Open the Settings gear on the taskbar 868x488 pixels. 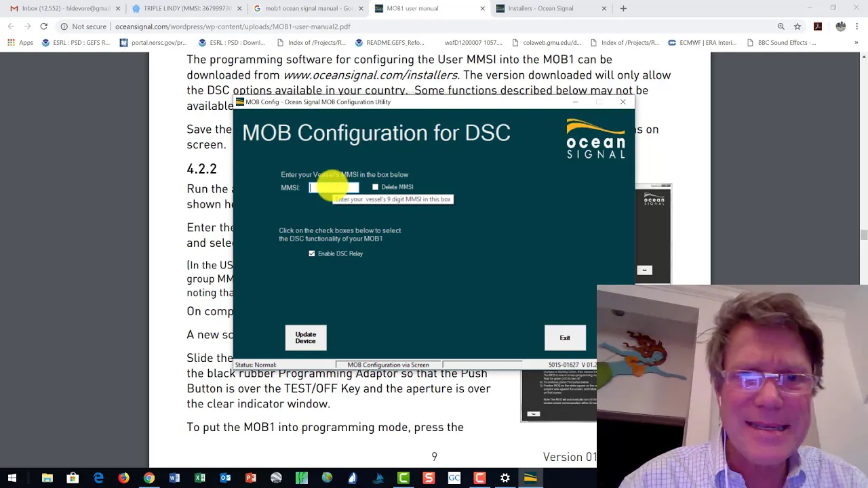point(505,478)
